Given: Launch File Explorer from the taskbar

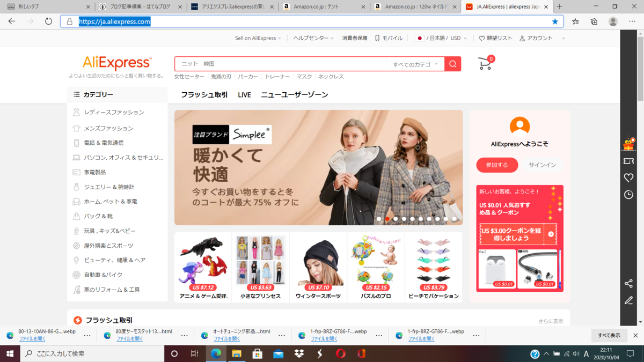Looking at the screenshot, I should [x=237, y=353].
